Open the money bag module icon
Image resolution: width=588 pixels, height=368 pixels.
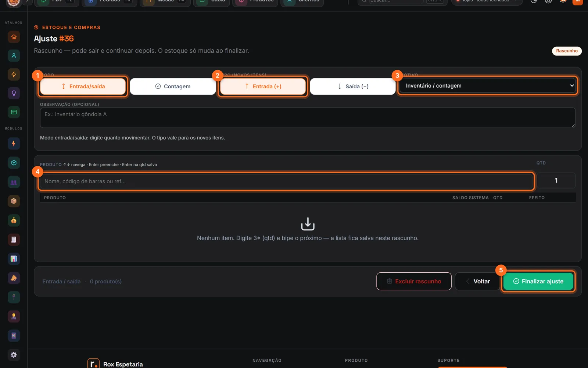point(14,220)
